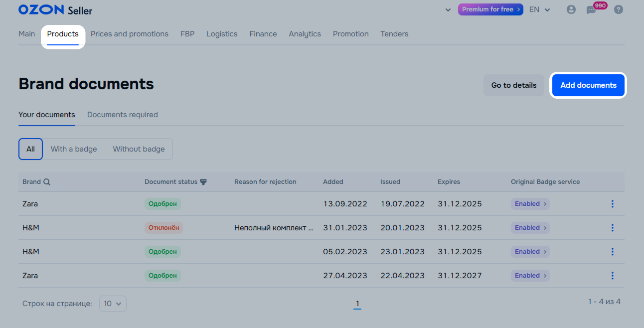This screenshot has width=644, height=328.
Task: Click the Original Badge service header
Action: pos(545,182)
